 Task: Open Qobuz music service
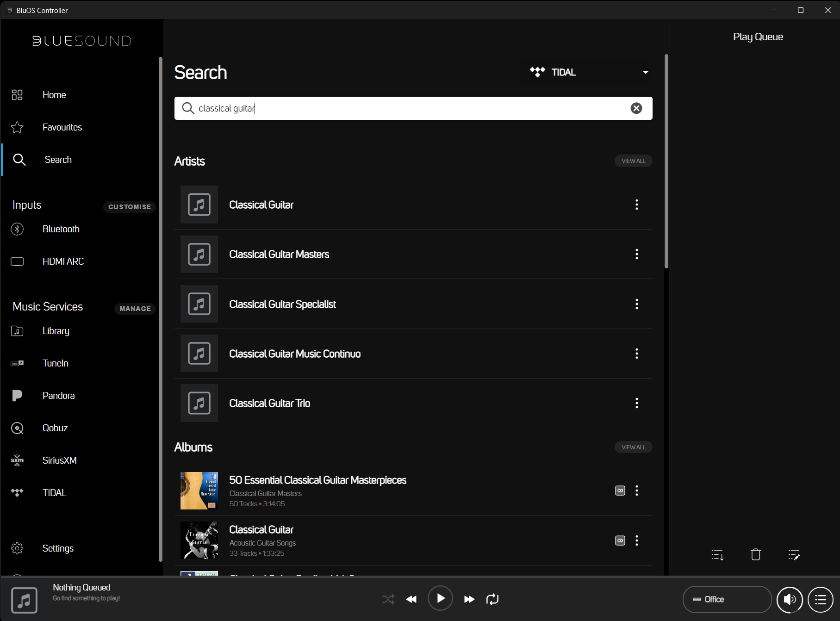coord(55,428)
